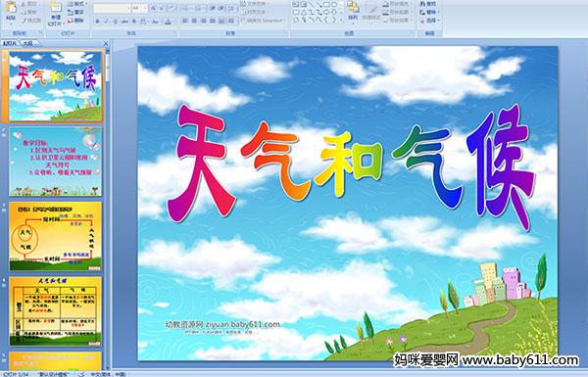Click the Reset slide icon
This screenshot has width=588, height=377.
[x=71, y=12]
